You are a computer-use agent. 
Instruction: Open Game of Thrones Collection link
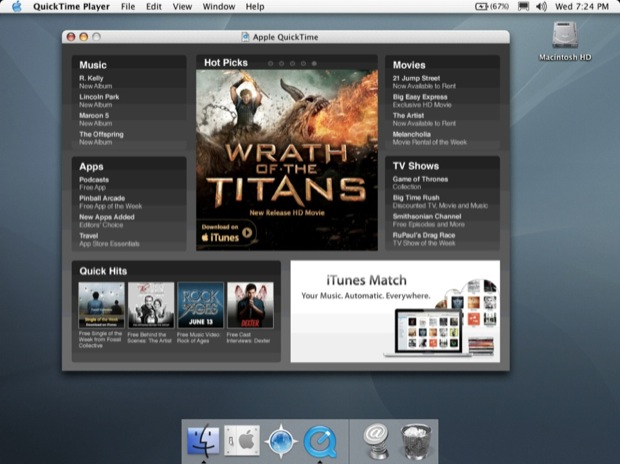coord(420,183)
